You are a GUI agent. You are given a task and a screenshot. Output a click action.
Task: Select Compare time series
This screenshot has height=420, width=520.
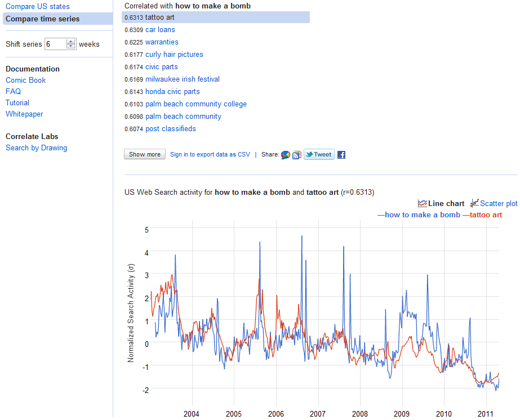click(43, 19)
